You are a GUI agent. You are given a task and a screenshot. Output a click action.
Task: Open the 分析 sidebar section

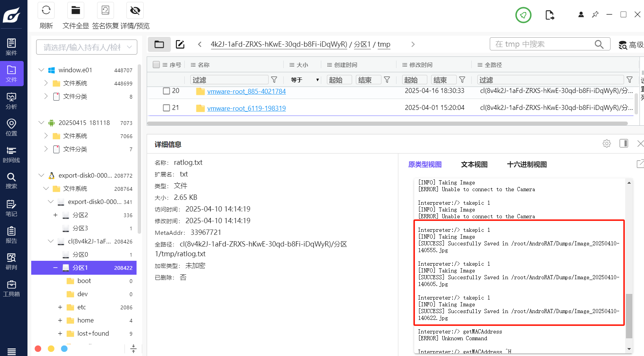[11, 100]
